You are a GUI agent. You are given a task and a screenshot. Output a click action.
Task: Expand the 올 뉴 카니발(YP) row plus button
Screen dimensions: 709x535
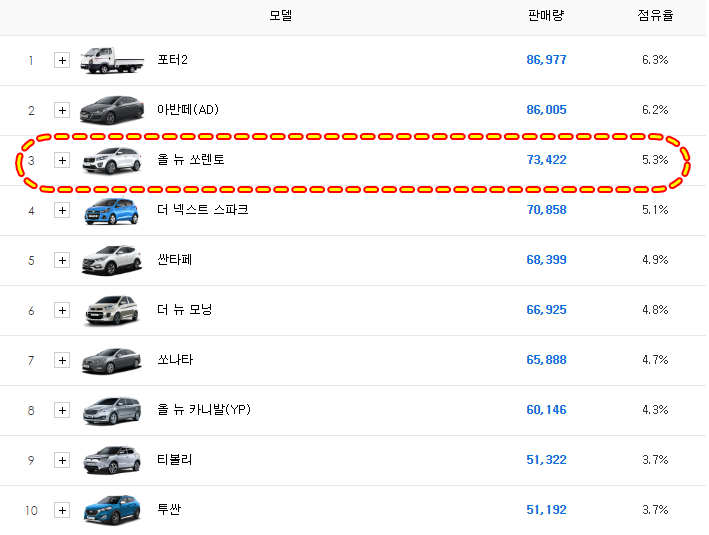pos(62,410)
